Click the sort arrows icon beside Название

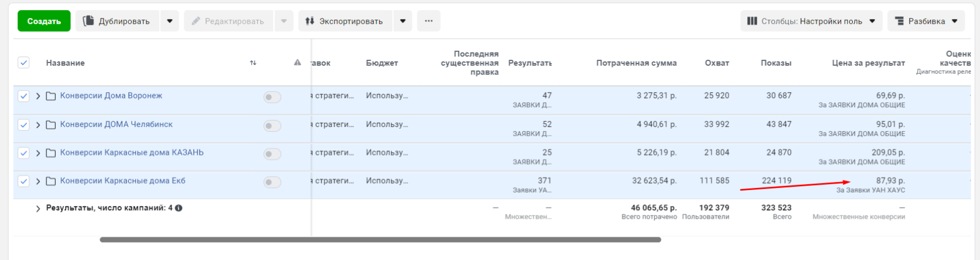[253, 63]
